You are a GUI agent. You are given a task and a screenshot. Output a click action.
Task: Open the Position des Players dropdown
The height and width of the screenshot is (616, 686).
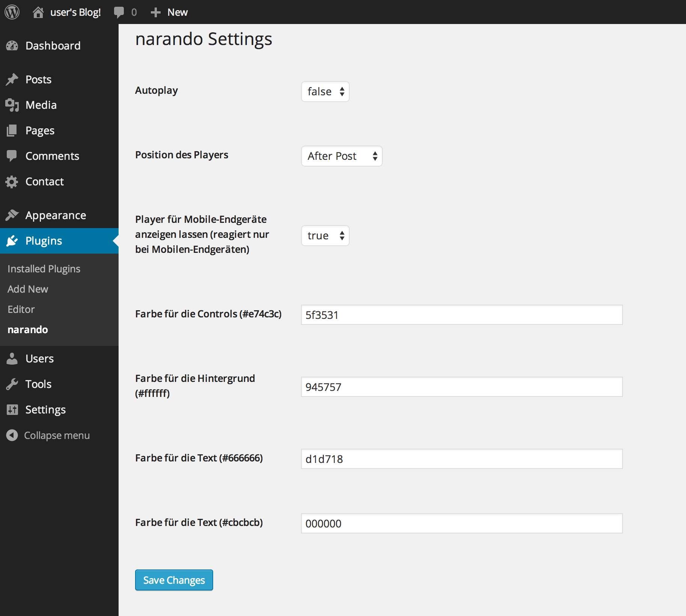tap(341, 156)
